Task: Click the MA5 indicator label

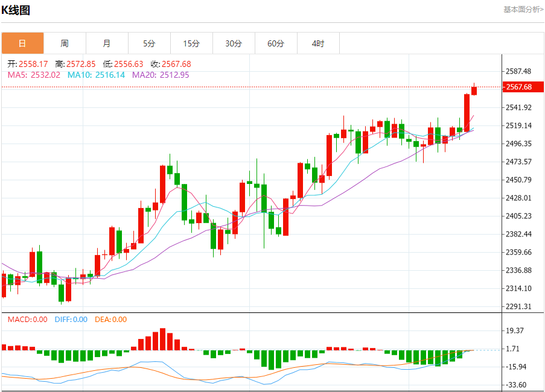Action: tap(34, 75)
